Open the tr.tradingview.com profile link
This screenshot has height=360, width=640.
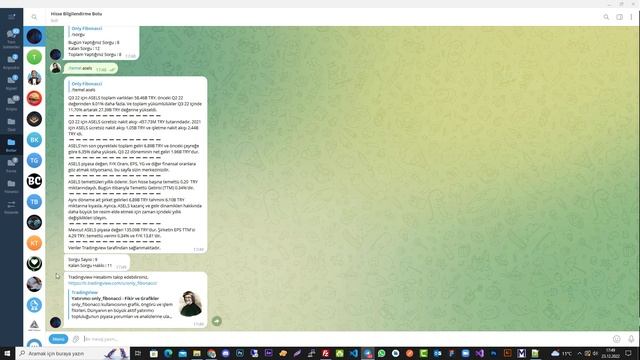[112, 283]
